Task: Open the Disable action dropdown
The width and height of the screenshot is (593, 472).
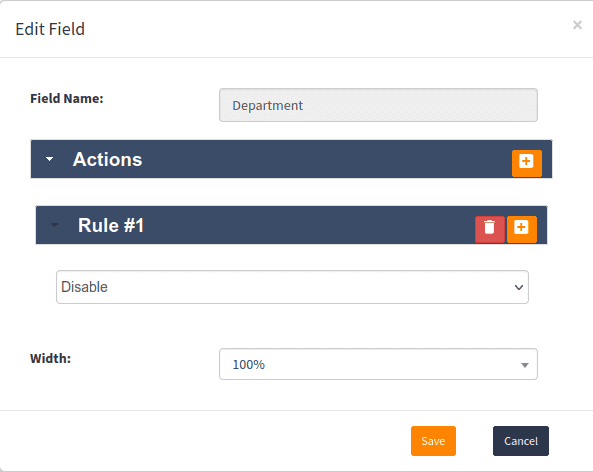Action: (x=292, y=287)
